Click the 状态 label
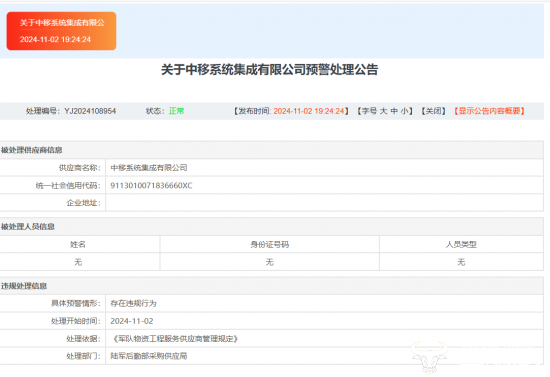 click(x=155, y=111)
